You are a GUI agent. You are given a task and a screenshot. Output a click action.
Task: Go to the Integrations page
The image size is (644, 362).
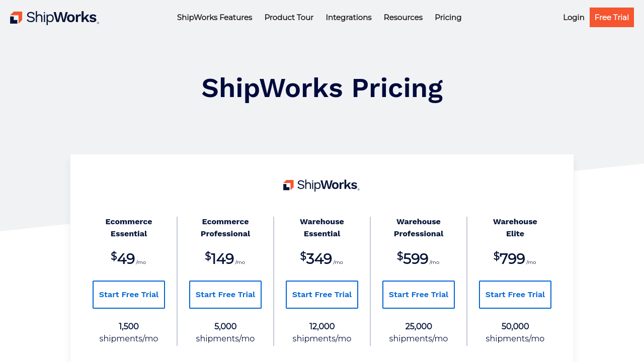(x=348, y=18)
